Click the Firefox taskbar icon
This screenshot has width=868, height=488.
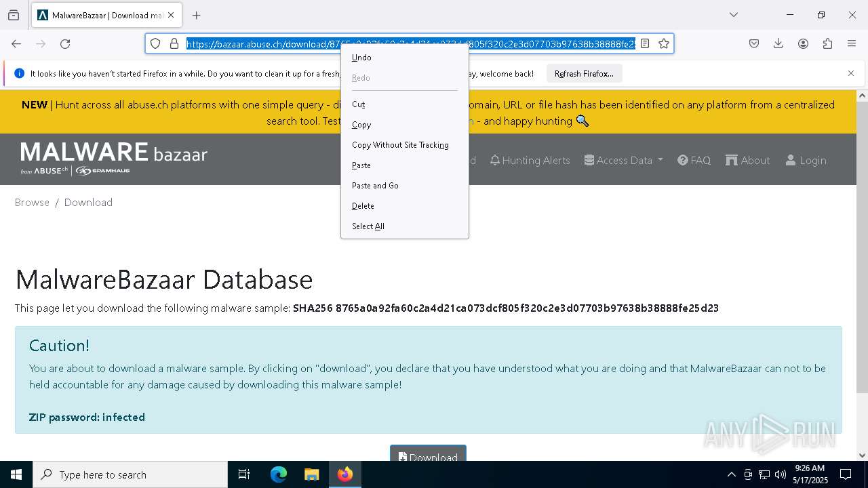(x=345, y=474)
